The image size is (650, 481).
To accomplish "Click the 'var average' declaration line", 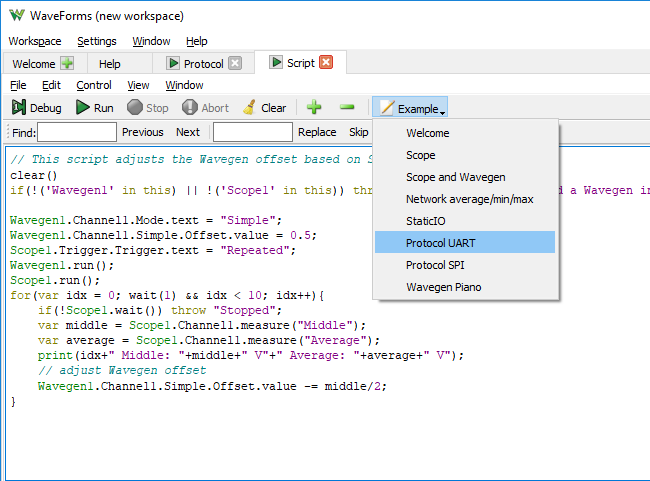I will [209, 340].
